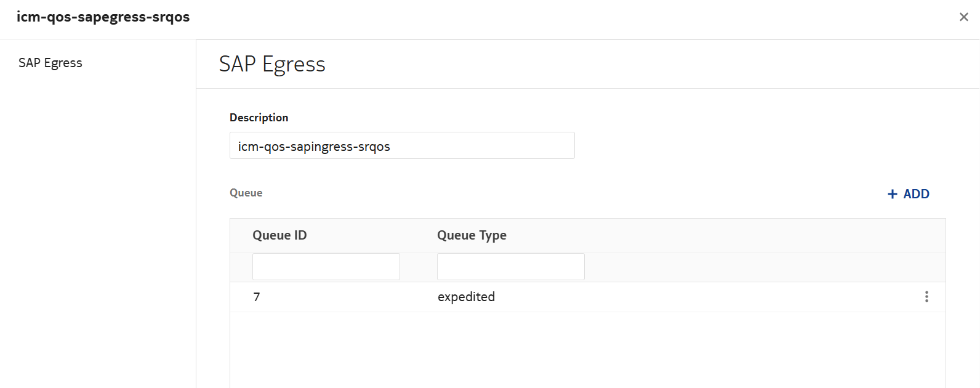Close the icm-qos-sapegress-srqos dialog

coord(963,17)
